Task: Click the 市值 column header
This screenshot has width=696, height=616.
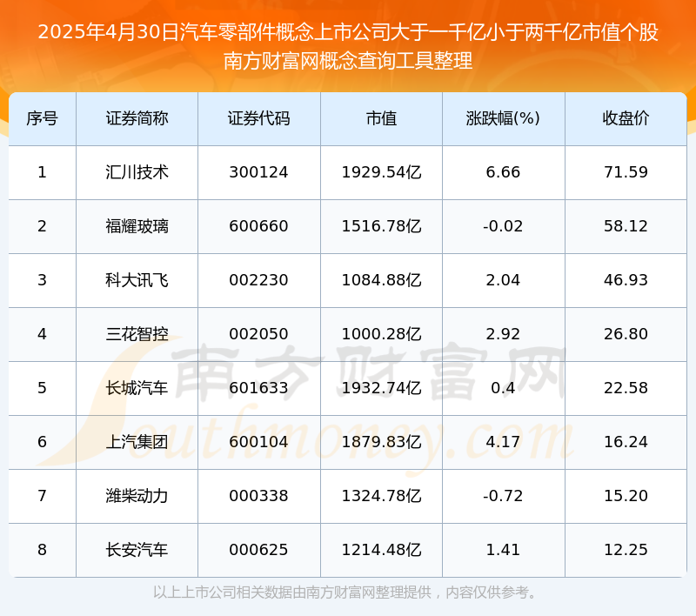Action: coord(381,118)
